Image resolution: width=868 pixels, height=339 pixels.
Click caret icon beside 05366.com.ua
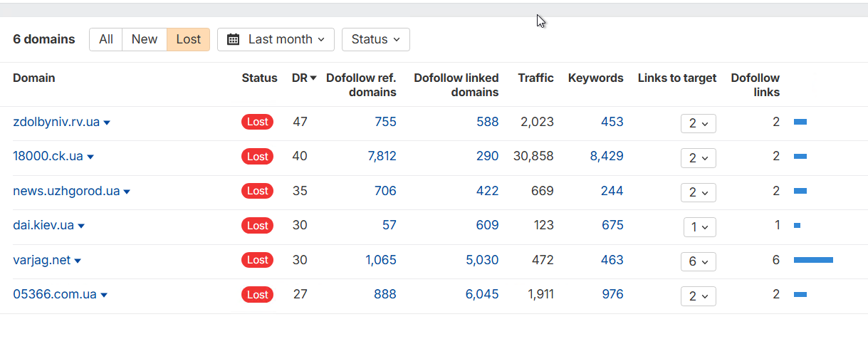point(104,295)
